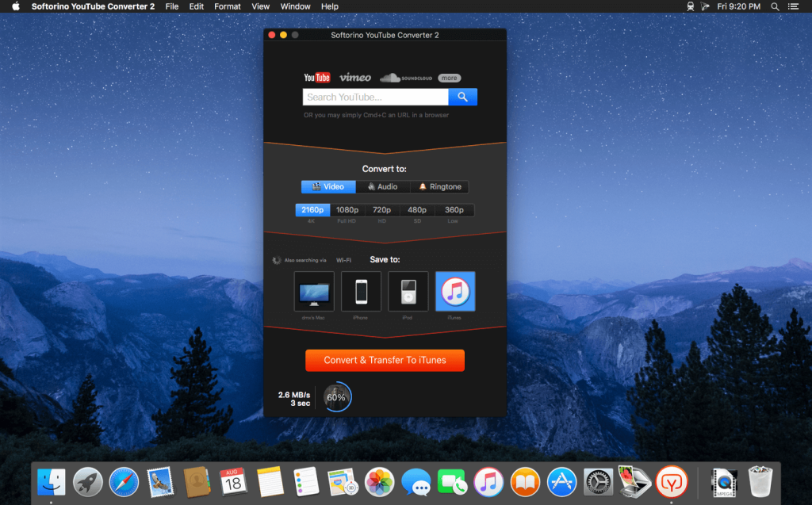The image size is (812, 505).
Task: Select iPod as the save destination
Action: (x=408, y=291)
